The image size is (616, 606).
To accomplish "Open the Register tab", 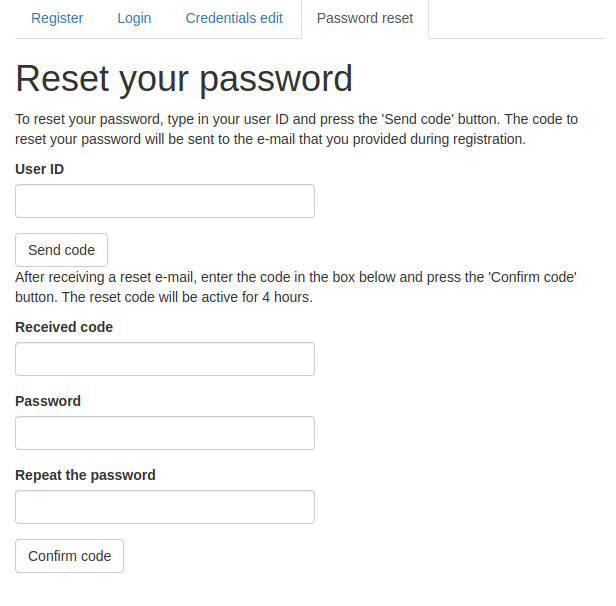I will point(57,18).
